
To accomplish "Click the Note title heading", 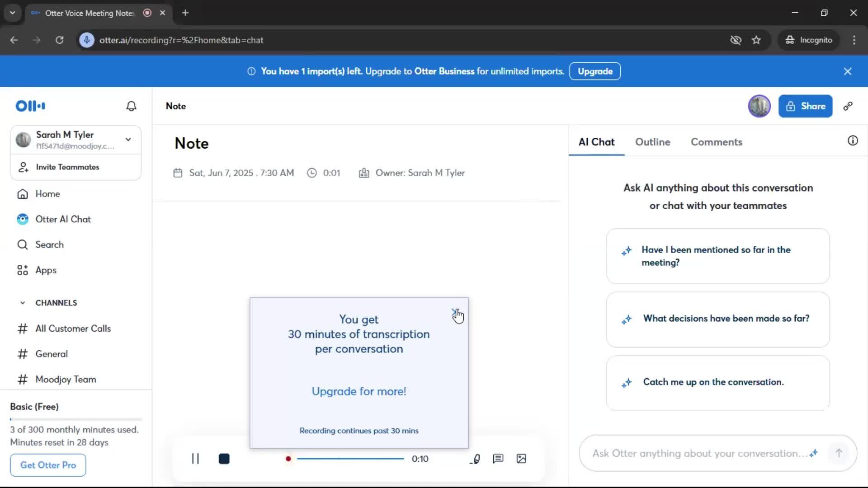I will 192,144.
